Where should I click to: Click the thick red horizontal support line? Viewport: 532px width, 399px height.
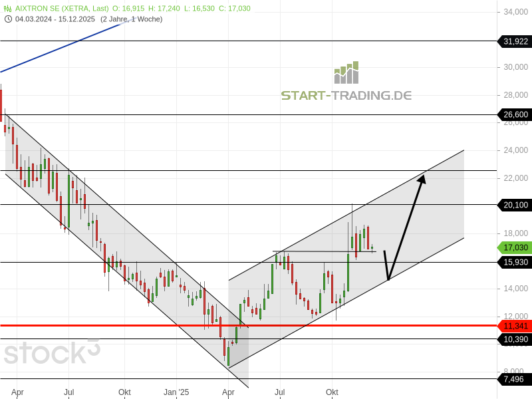coord(133,325)
